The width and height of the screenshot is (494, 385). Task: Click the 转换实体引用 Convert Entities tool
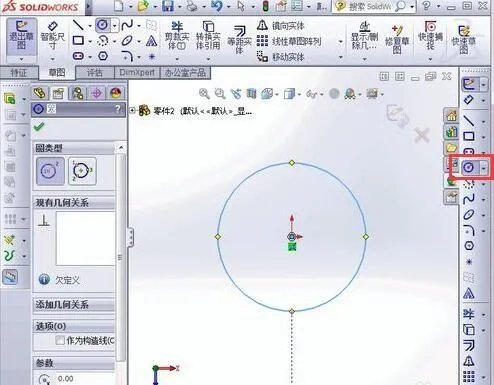tap(208, 37)
